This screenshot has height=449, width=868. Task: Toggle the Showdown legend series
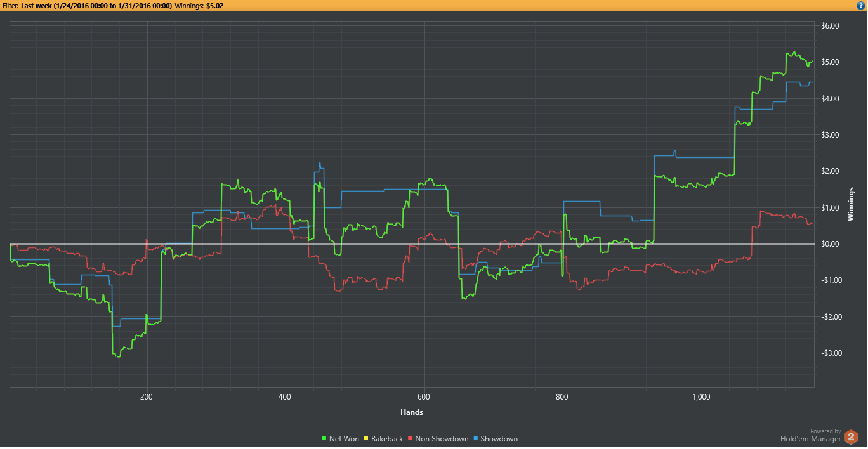click(496, 439)
